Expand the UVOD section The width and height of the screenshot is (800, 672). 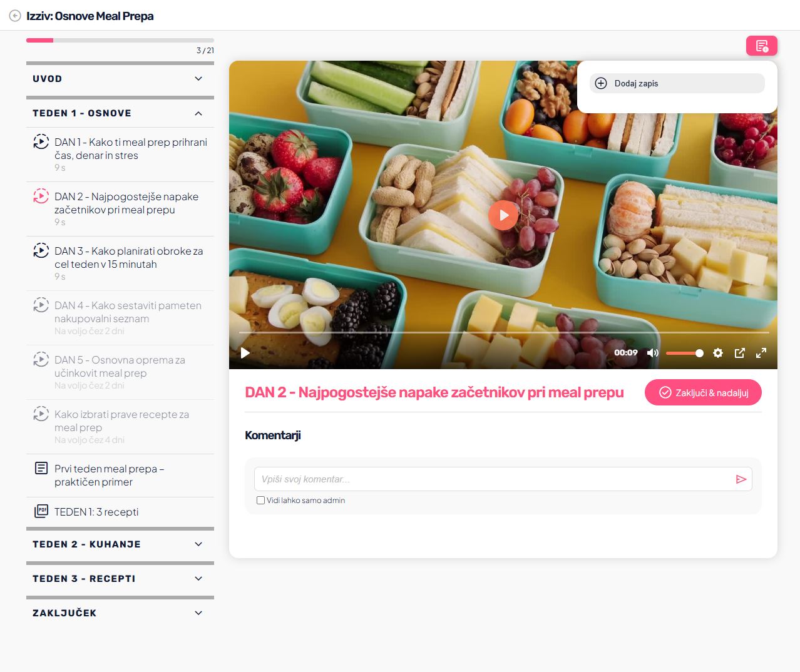point(120,79)
